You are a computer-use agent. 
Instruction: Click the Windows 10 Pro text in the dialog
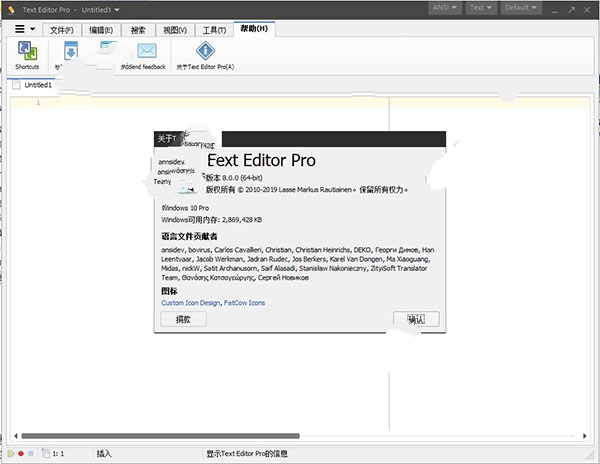(x=185, y=208)
